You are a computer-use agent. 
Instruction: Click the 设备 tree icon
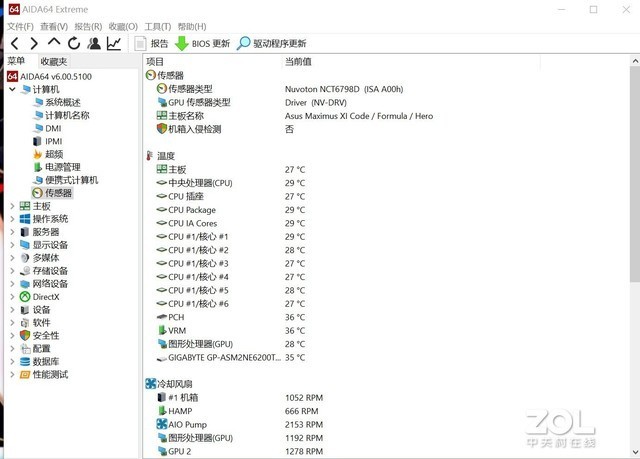coord(25,310)
